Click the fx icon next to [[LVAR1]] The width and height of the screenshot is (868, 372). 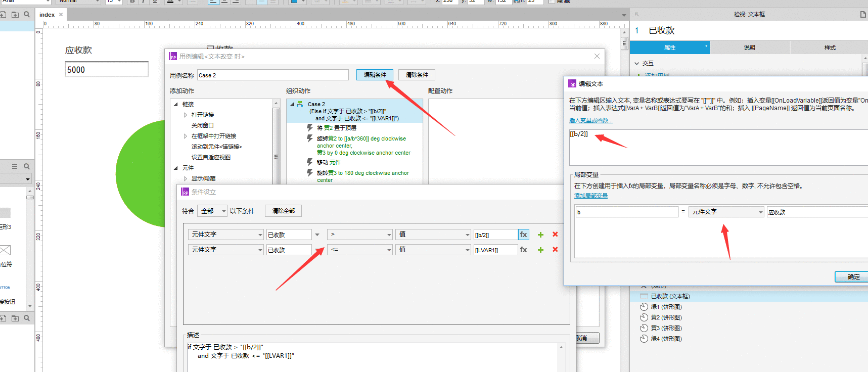[524, 250]
